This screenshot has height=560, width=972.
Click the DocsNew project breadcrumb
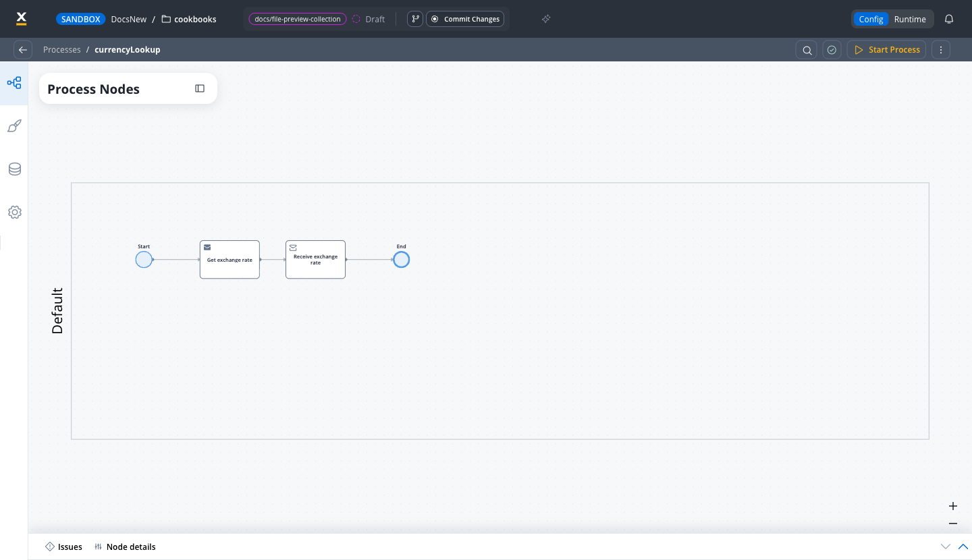[x=129, y=19]
